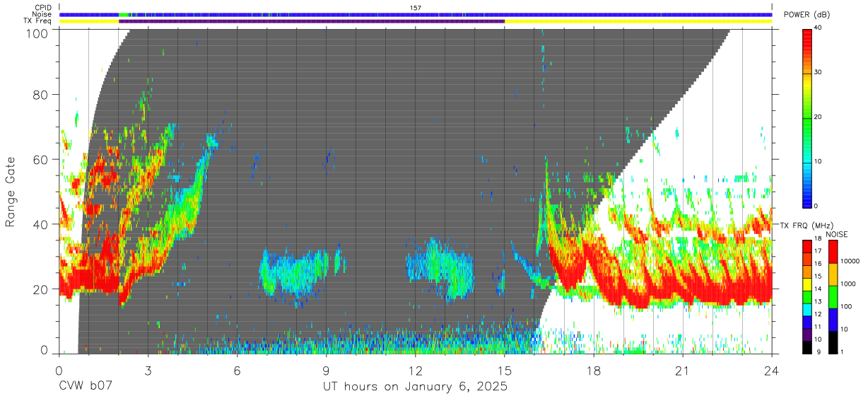The width and height of the screenshot is (868, 401).
Task: Click the 'UT hours on January 6, 2025' axis title
Action: (415, 387)
